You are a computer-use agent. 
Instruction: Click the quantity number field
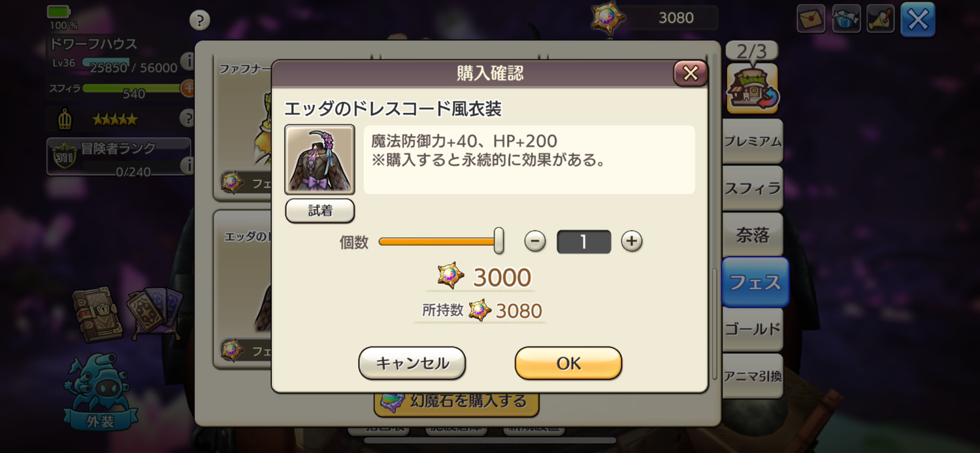coord(583,242)
